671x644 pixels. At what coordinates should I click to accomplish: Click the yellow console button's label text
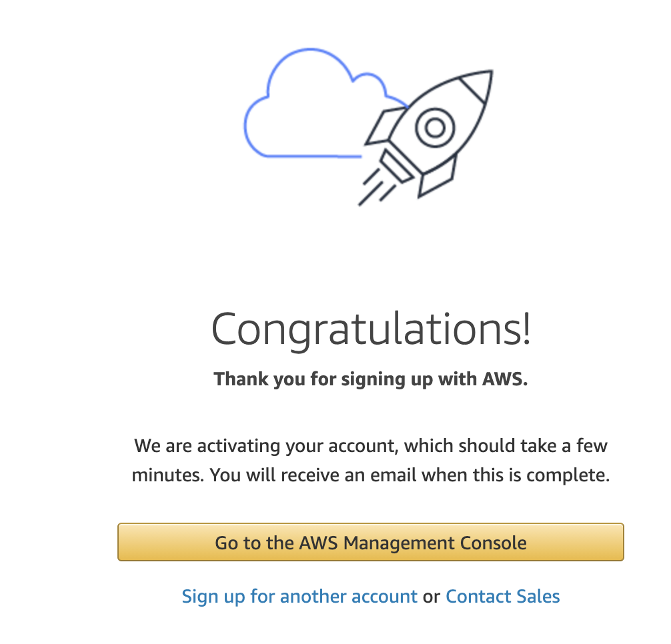point(370,542)
